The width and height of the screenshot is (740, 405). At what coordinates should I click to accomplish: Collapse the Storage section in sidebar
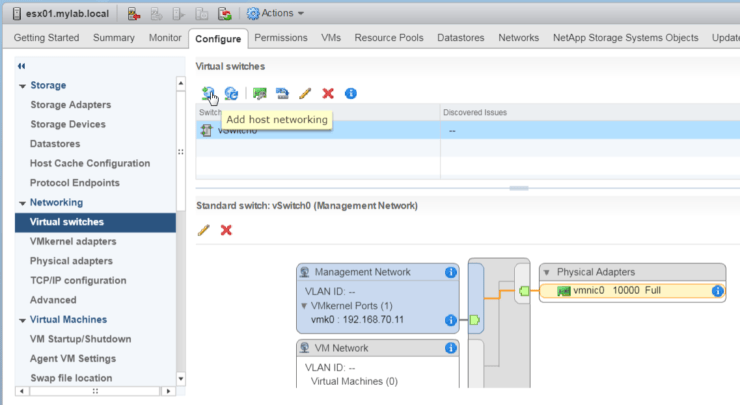click(x=22, y=86)
